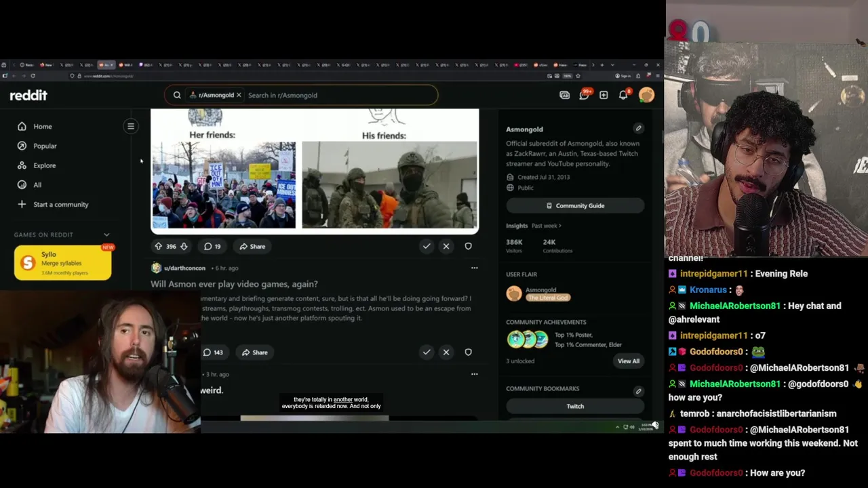Open the mod shield on the video games post
This screenshot has width=868, height=488.
[x=468, y=352]
